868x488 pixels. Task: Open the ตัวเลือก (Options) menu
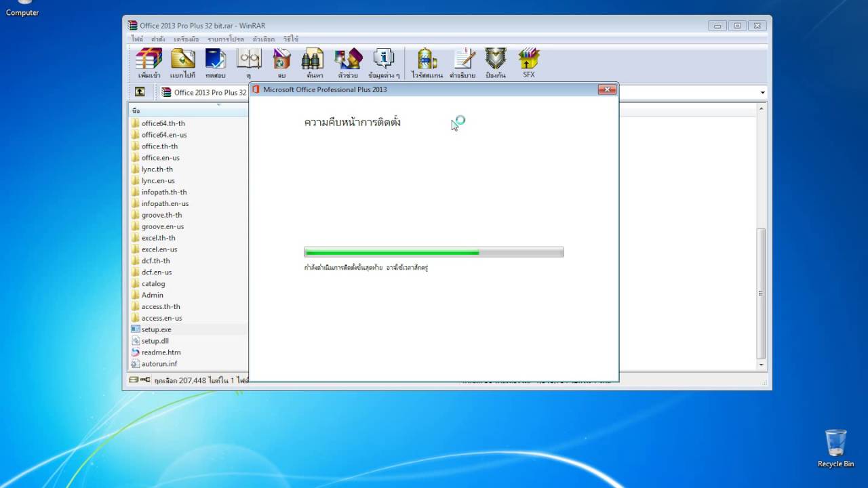[264, 39]
